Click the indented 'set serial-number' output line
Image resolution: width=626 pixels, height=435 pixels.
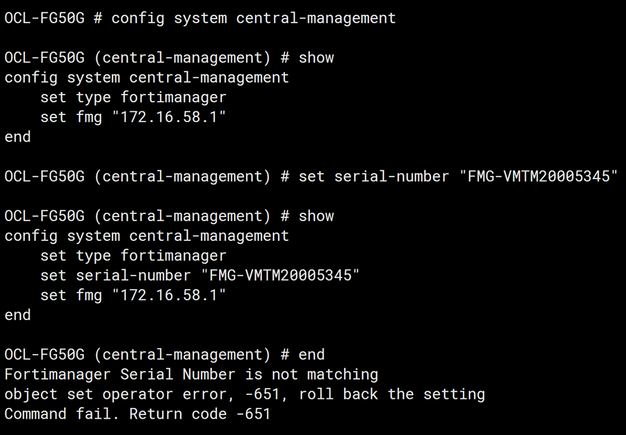pyautogui.click(x=200, y=275)
